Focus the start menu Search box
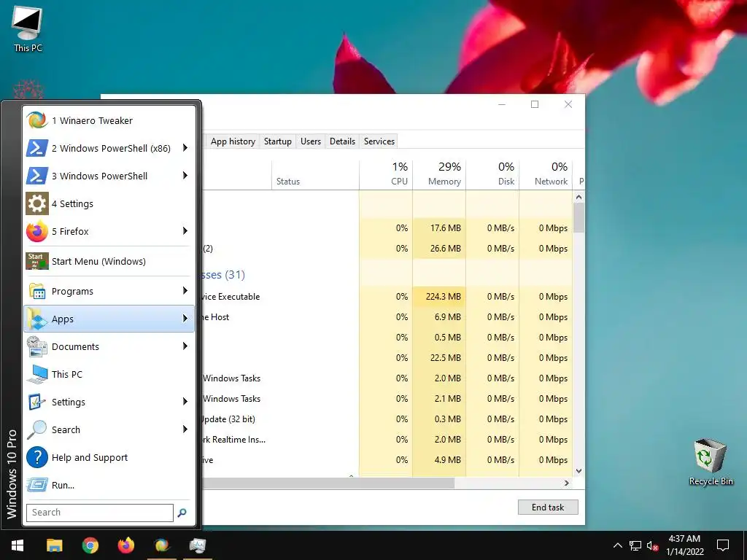The image size is (747, 560). 99,513
